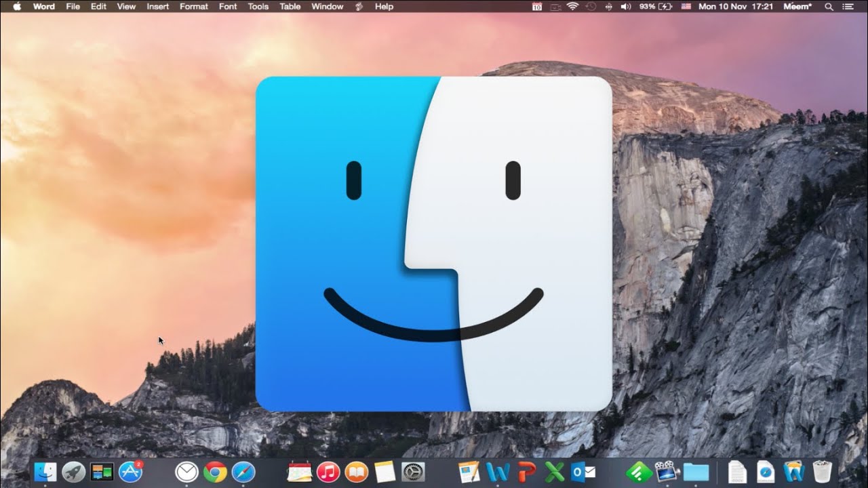Open the Time Machine status menu
The height and width of the screenshot is (488, 868).
590,6
